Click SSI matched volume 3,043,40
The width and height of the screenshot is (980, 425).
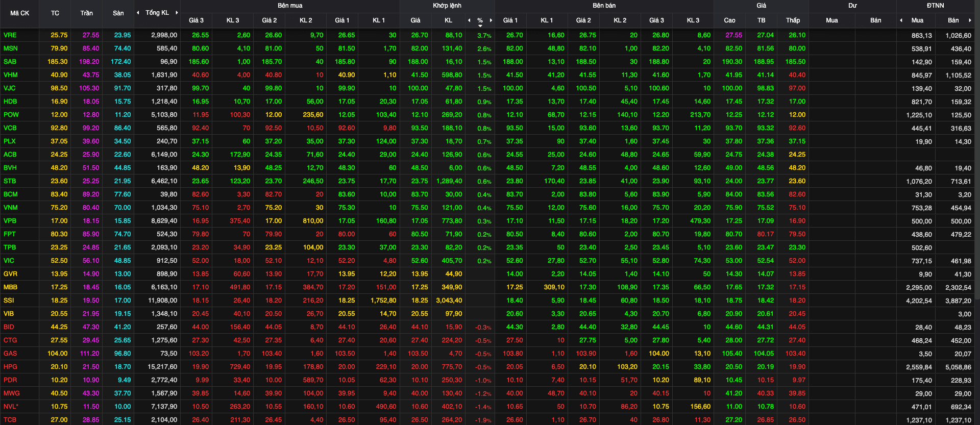449,301
